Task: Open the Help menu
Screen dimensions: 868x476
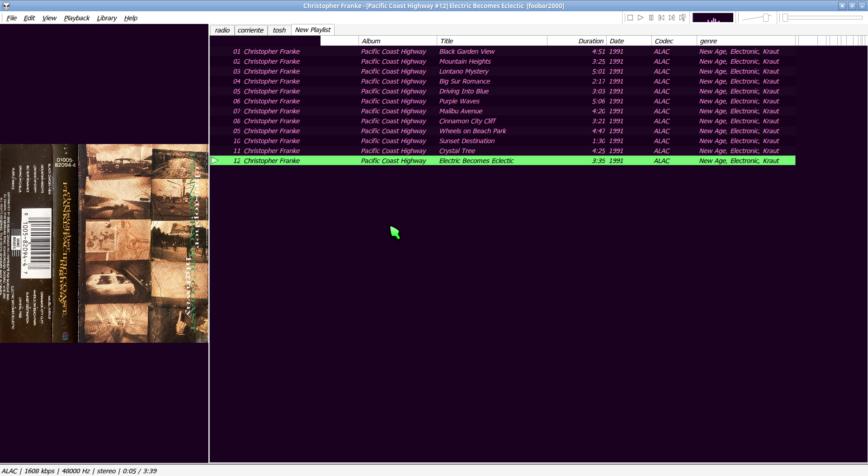Action: click(x=131, y=18)
